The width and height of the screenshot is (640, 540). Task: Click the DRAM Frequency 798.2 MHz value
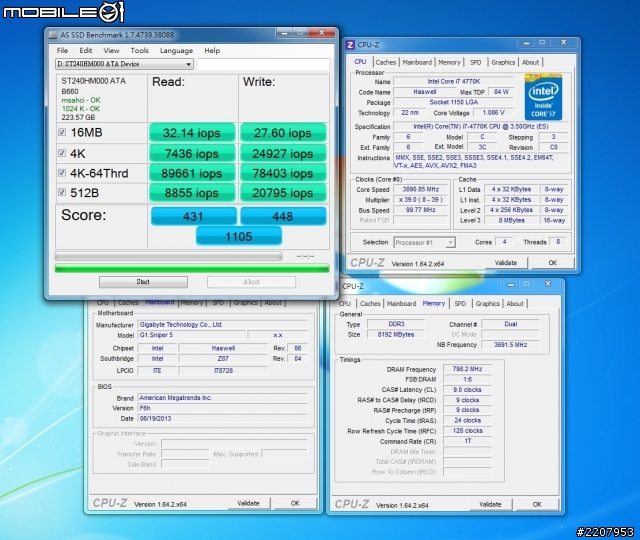467,369
